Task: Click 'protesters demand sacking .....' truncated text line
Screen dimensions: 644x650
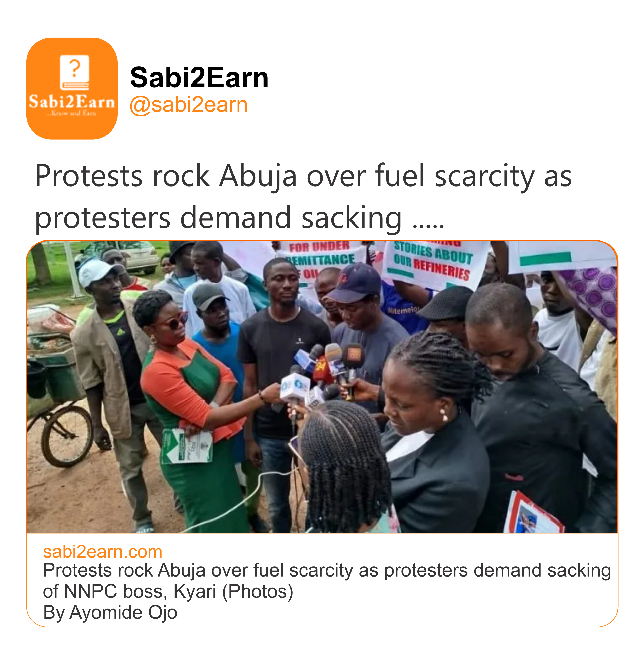Action: (240, 218)
